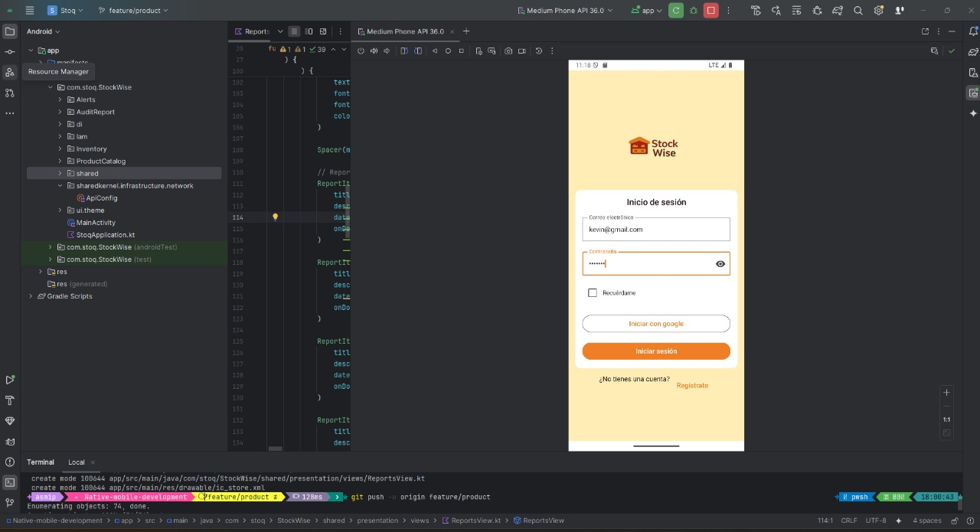
Task: Click Iniciar con google button
Action: pos(656,324)
